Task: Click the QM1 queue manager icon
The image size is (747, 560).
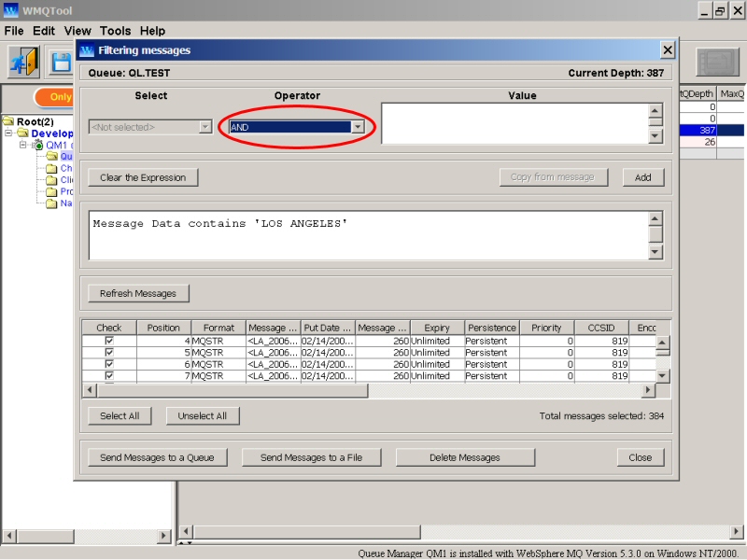Action: (x=38, y=145)
